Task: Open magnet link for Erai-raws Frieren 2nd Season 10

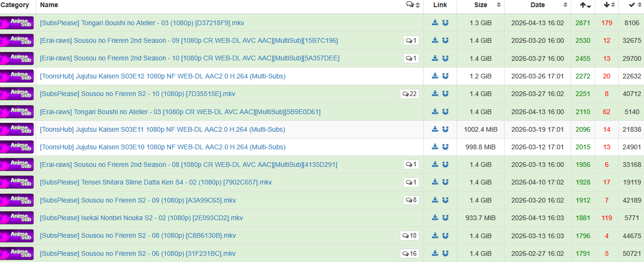Action: point(446,58)
